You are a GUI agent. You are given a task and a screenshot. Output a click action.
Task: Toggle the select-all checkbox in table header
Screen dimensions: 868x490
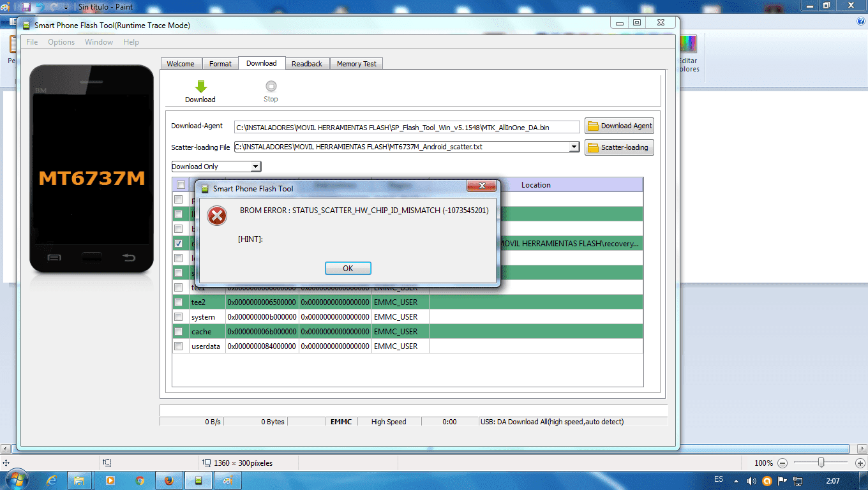[x=181, y=185]
